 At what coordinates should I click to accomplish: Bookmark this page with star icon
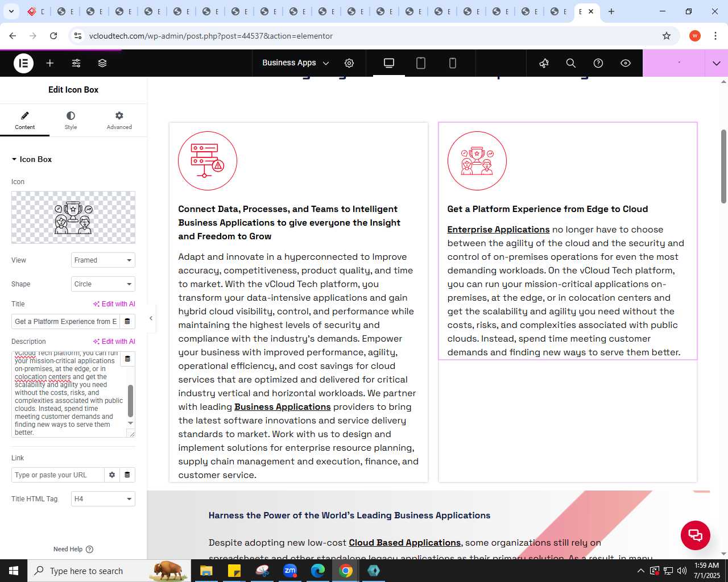(x=667, y=36)
